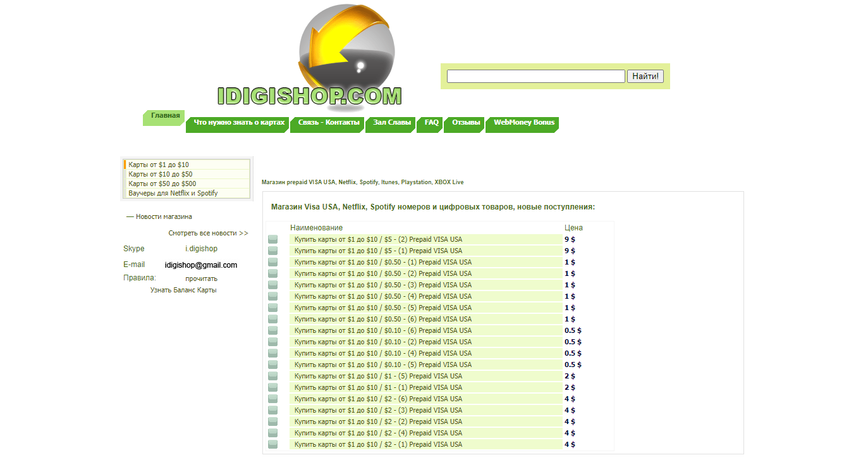The image size is (868, 474).
Task: Click icon beside $0.10 - (4) Prepaid VISA row
Action: (273, 353)
